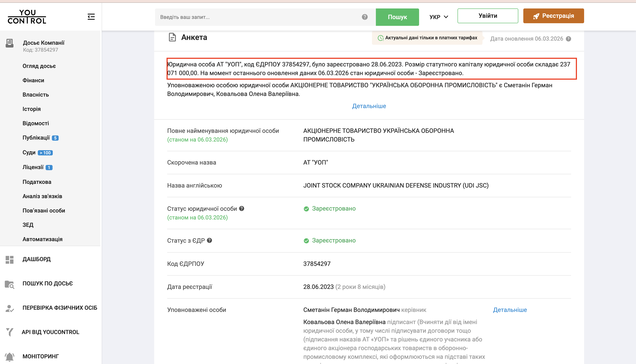Open Дашборд via the grid icon

point(10,260)
